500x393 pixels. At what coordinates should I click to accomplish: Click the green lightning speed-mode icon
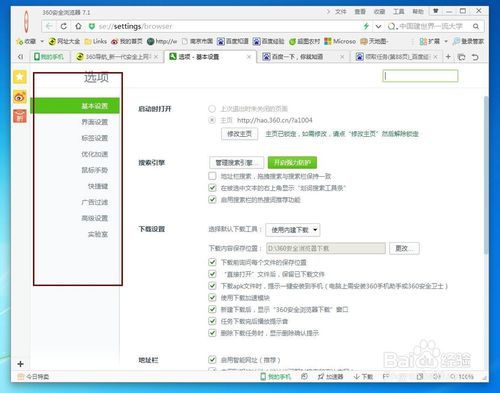click(x=366, y=26)
